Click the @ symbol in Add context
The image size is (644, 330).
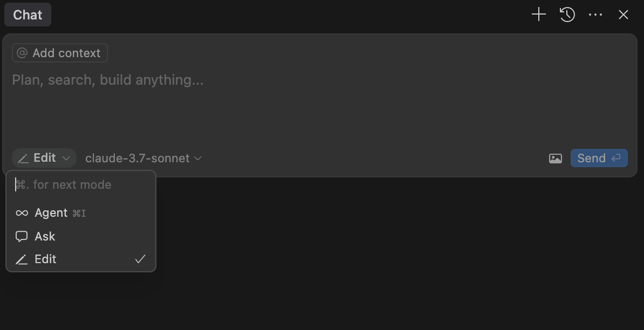(x=22, y=53)
